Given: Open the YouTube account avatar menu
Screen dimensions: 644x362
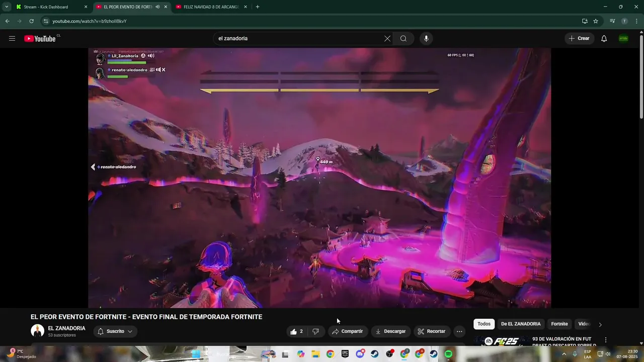Looking at the screenshot, I should (623, 39).
